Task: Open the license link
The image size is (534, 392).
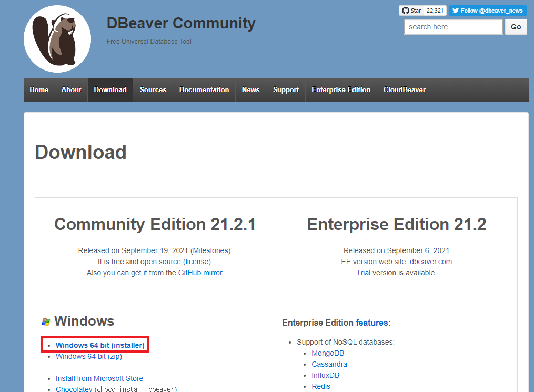Action: point(197,262)
